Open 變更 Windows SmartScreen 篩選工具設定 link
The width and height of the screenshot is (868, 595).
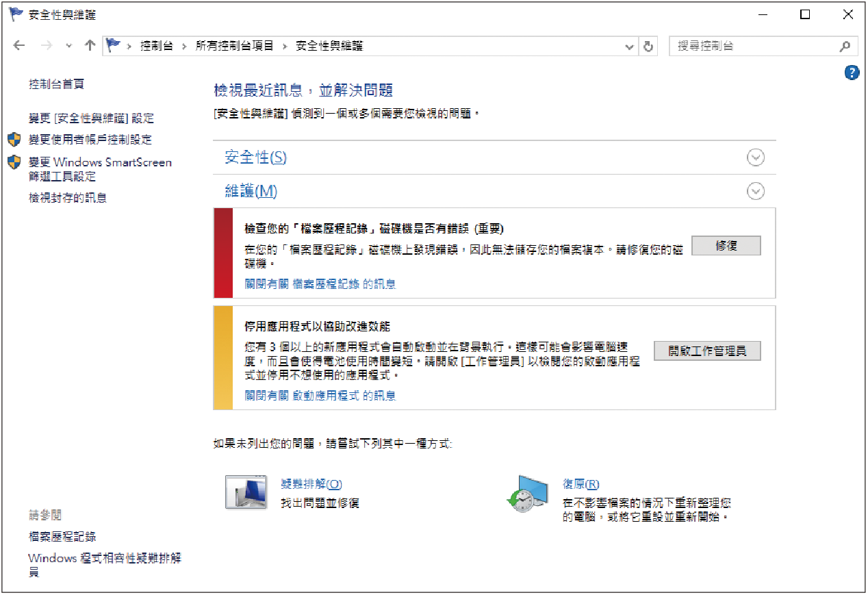pyautogui.click(x=100, y=169)
